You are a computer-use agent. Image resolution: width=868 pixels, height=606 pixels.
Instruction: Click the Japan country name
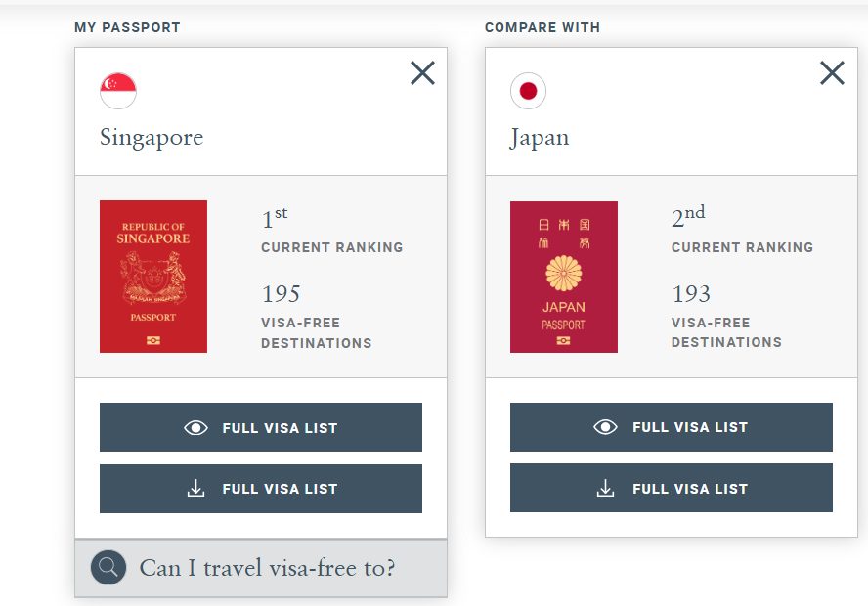(540, 138)
